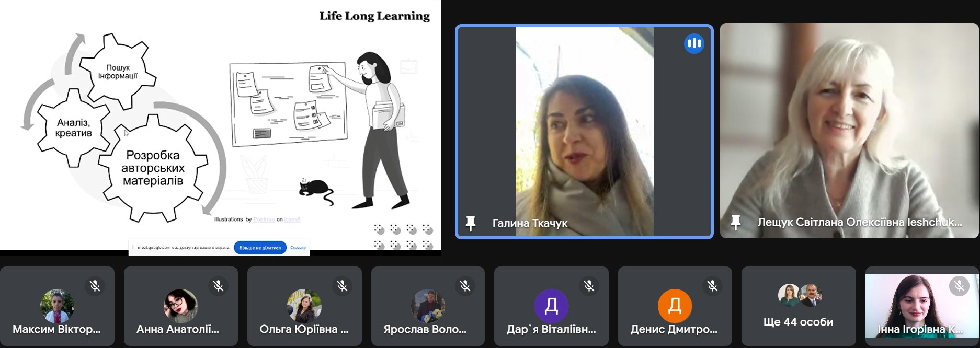Open the icons8 link on the slide
Image resolution: width=980 pixels, height=348 pixels.
pos(292,219)
